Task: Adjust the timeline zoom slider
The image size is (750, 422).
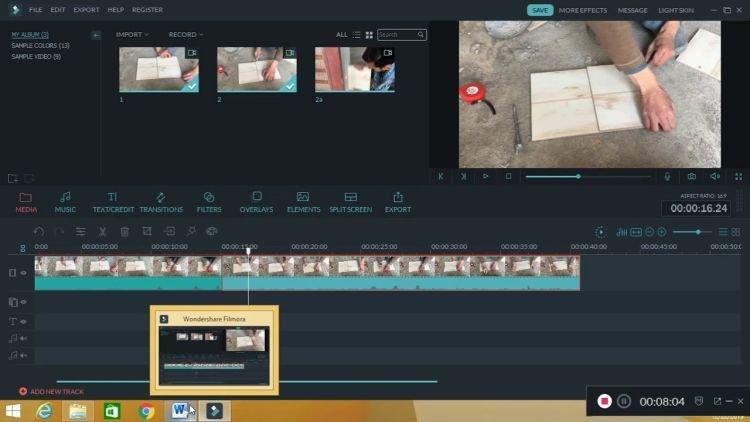Action: (x=692, y=232)
